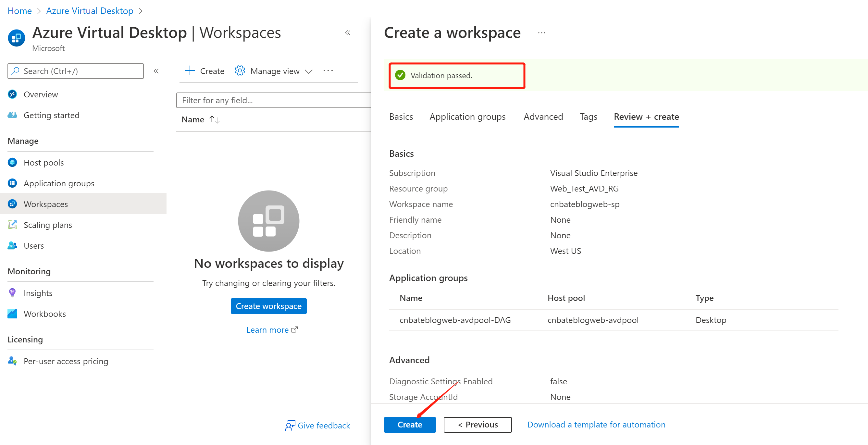
Task: Click Download a template for automation
Action: 596,425
